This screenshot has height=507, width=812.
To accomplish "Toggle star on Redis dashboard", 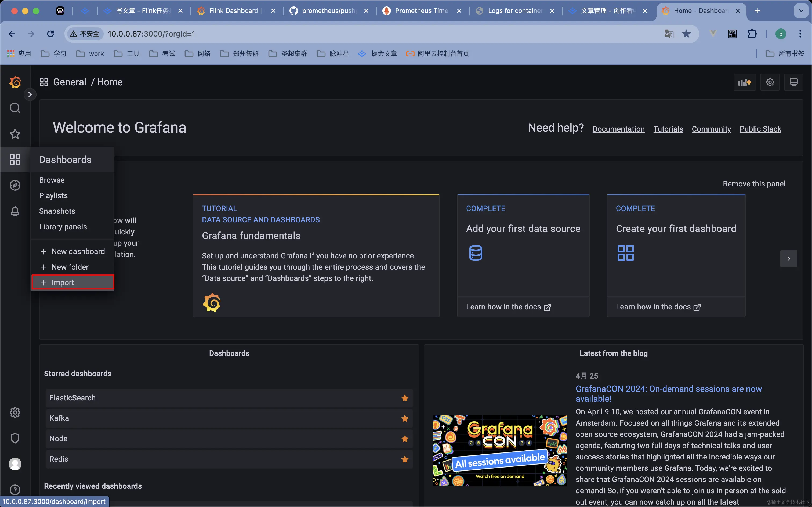I will [x=405, y=459].
